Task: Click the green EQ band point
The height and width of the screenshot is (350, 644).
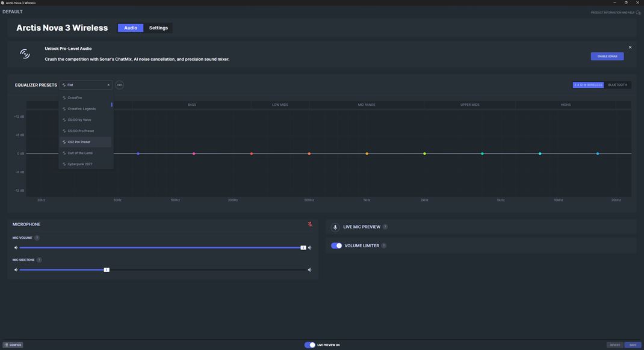Action: [482, 153]
